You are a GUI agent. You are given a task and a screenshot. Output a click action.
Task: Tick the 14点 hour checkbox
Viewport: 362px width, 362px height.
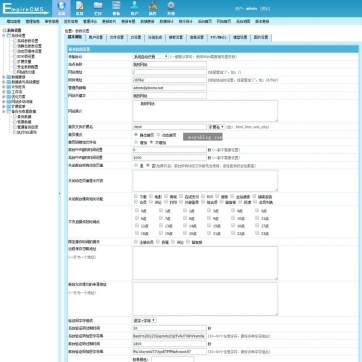[185, 225]
